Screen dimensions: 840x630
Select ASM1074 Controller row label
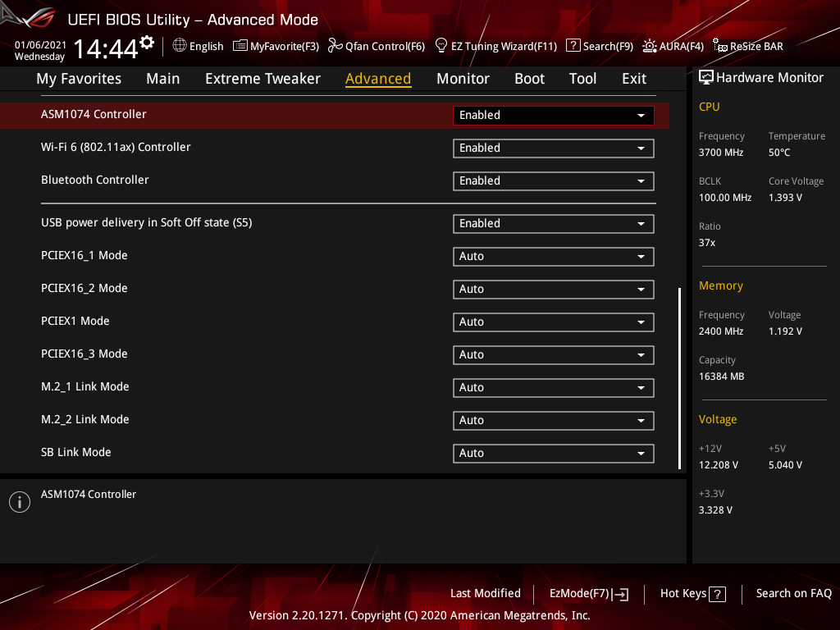pyautogui.click(x=94, y=114)
